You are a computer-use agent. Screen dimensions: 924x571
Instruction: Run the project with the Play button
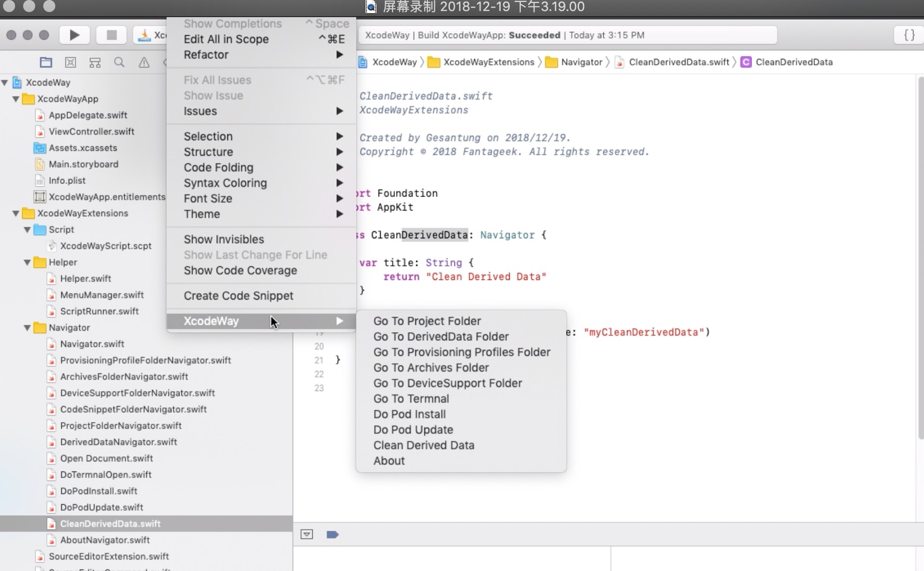coord(74,35)
